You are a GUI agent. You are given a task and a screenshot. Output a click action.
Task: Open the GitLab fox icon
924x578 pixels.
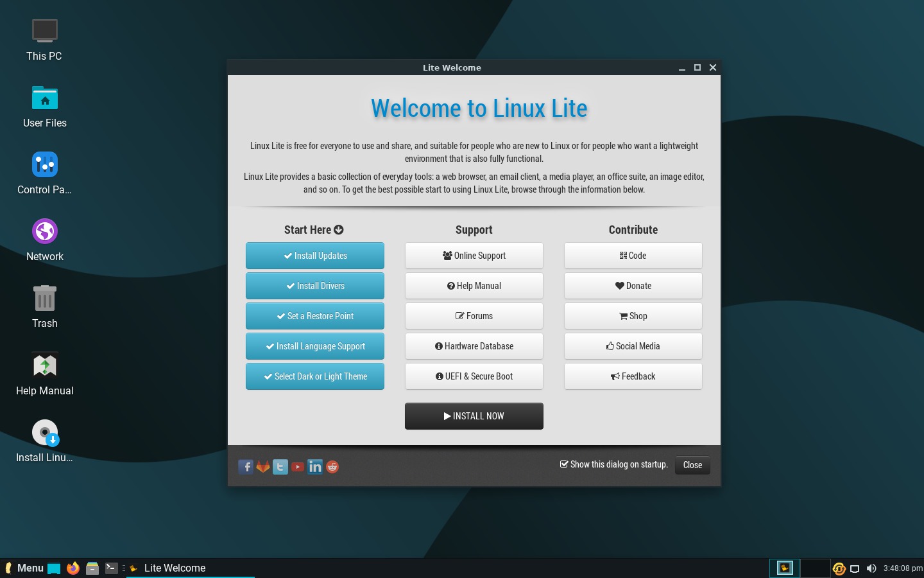[263, 467]
